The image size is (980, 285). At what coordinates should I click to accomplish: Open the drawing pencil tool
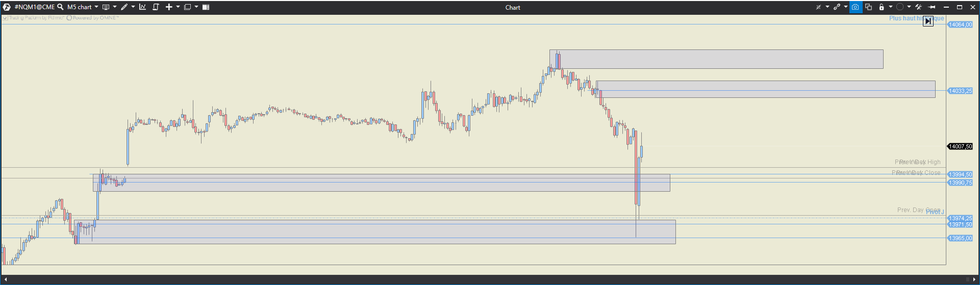pos(124,7)
